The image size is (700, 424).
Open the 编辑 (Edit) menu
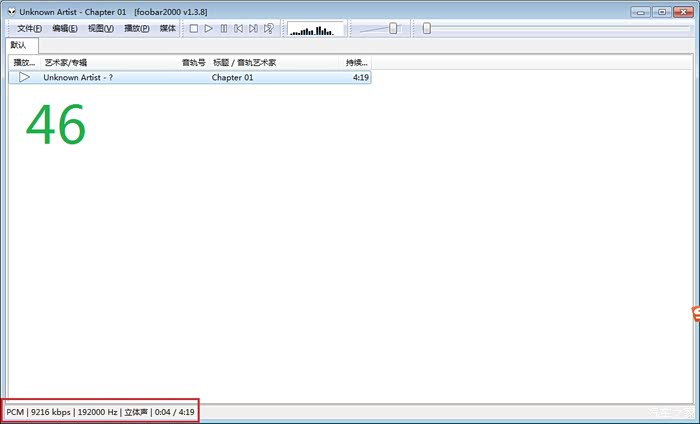coord(65,28)
